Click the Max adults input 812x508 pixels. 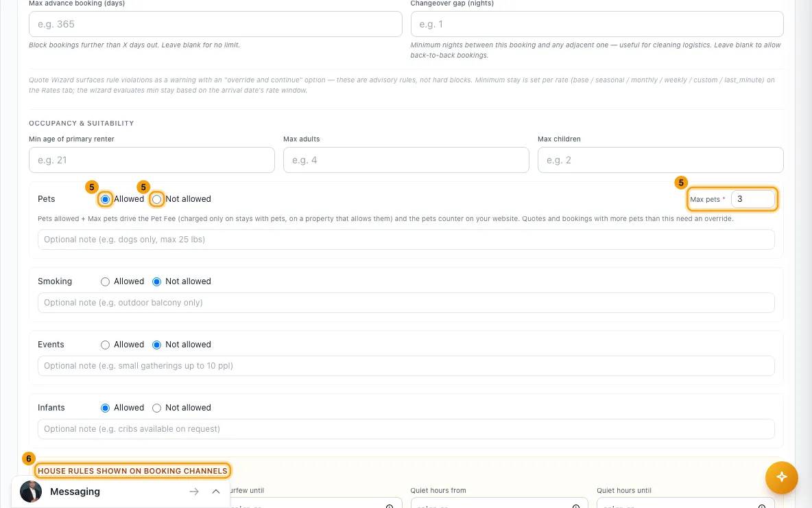[406, 160]
